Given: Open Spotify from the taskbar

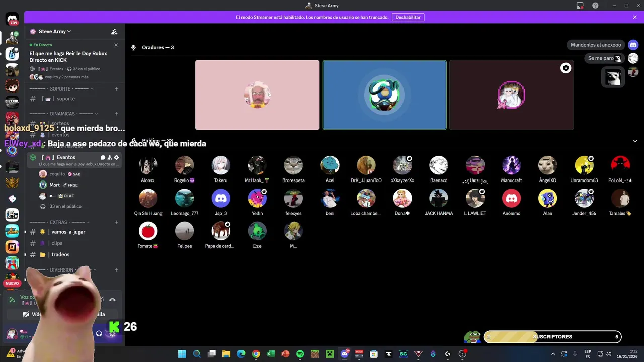Looking at the screenshot, I should pyautogui.click(x=300, y=354).
